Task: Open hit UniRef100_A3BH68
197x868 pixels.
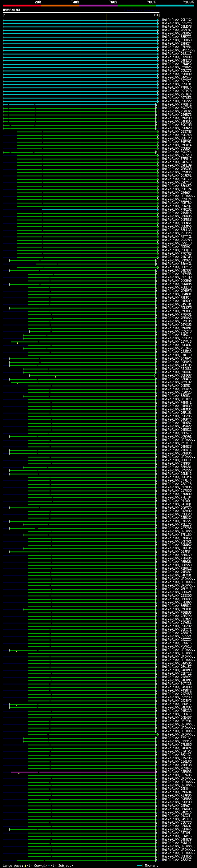Action: 176,40
